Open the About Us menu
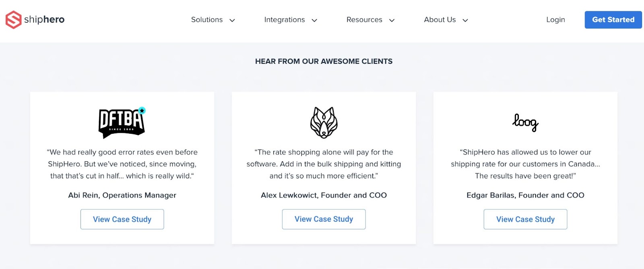The height and width of the screenshot is (269, 644). pyautogui.click(x=440, y=20)
